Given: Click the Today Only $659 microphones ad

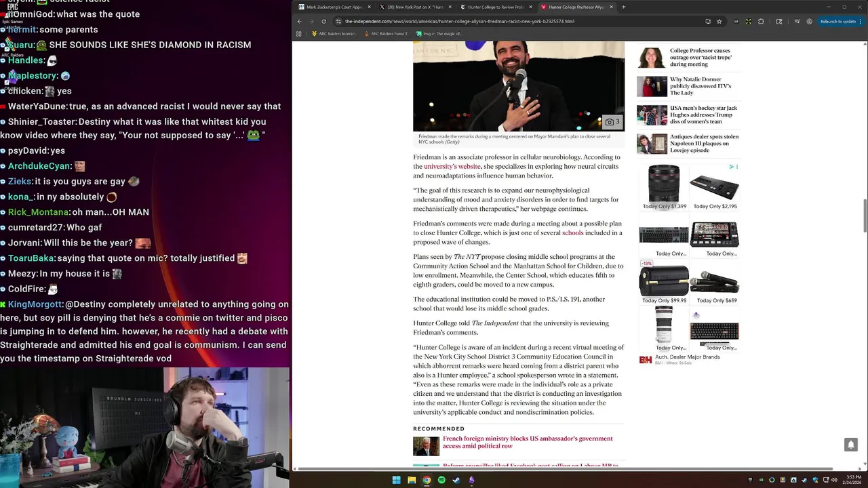Looking at the screenshot, I should pos(715,282).
